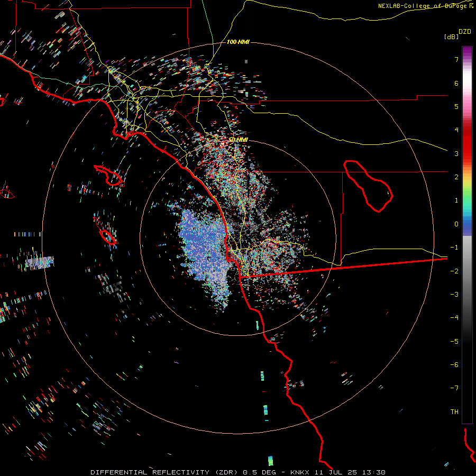This screenshot has height=476, width=476.
Task: Click the DZD legend title
Action: (x=465, y=32)
